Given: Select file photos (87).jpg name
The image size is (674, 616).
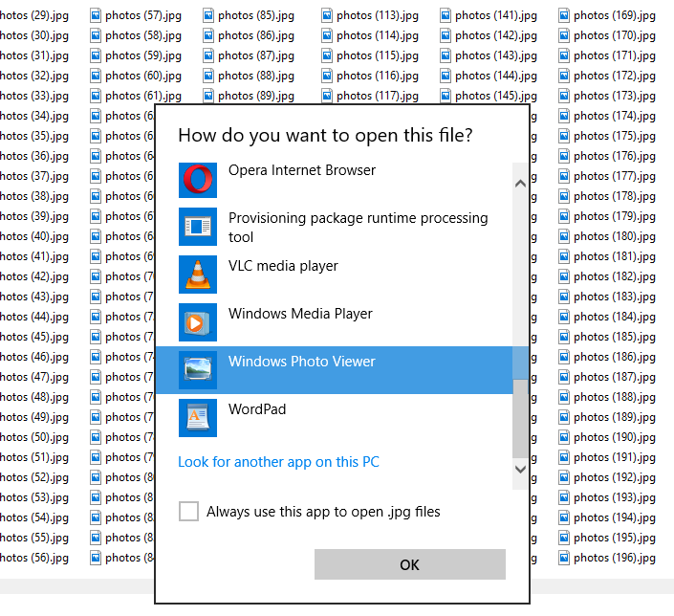Looking at the screenshot, I should point(256,55).
